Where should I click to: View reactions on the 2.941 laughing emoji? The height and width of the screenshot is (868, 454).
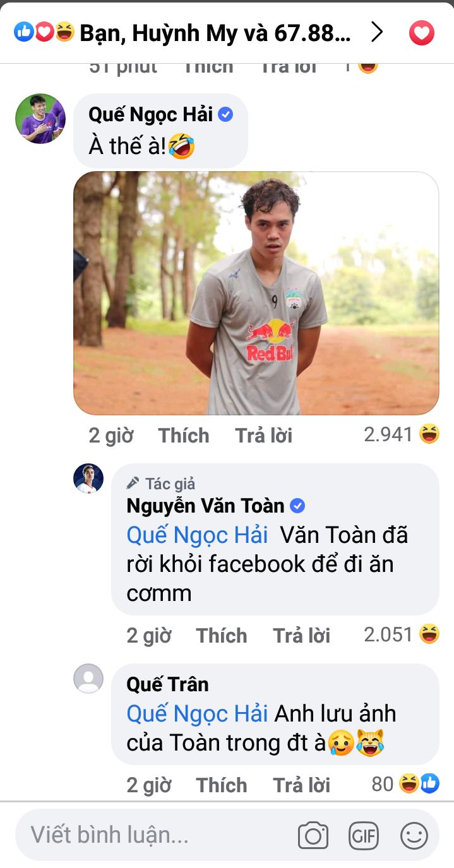click(402, 434)
